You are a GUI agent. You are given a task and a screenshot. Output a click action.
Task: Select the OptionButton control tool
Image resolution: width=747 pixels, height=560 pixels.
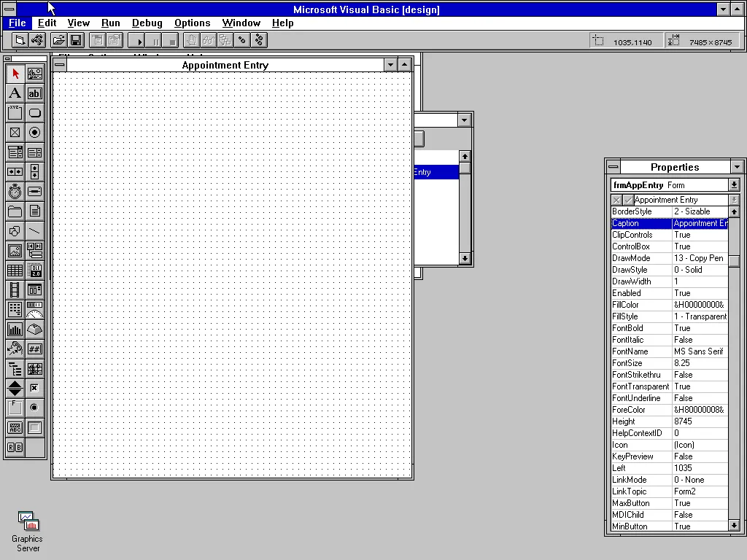coord(34,132)
